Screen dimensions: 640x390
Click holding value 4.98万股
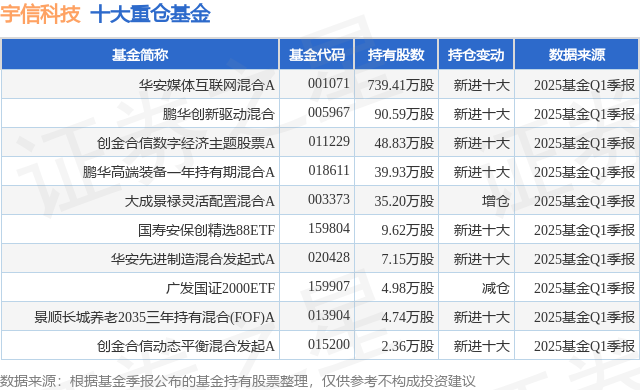pos(407,288)
